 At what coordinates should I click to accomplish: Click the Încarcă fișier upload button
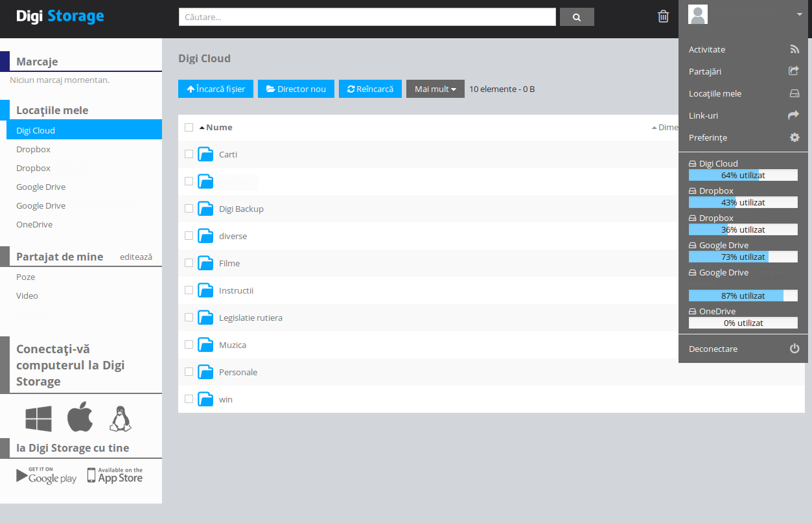point(216,89)
